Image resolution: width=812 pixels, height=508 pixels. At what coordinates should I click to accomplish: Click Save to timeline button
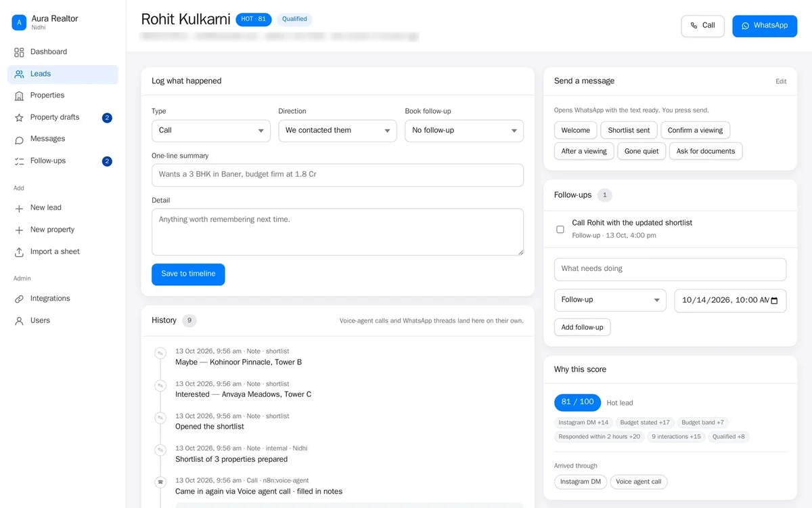pyautogui.click(x=188, y=274)
